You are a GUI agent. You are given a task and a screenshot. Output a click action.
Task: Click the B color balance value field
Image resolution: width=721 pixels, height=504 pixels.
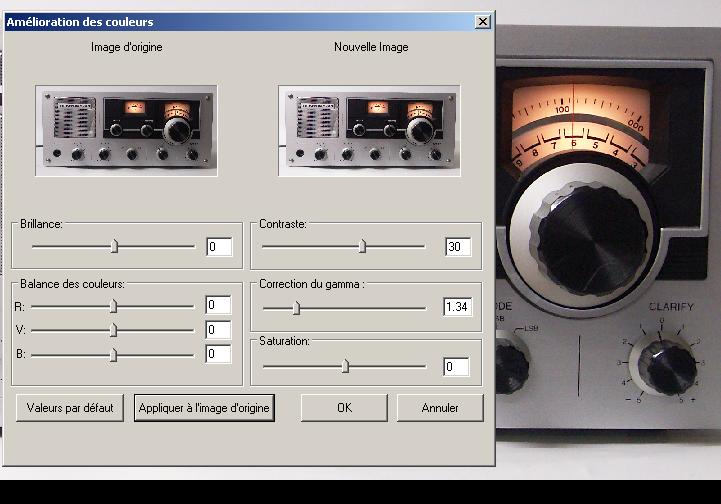click(x=218, y=354)
